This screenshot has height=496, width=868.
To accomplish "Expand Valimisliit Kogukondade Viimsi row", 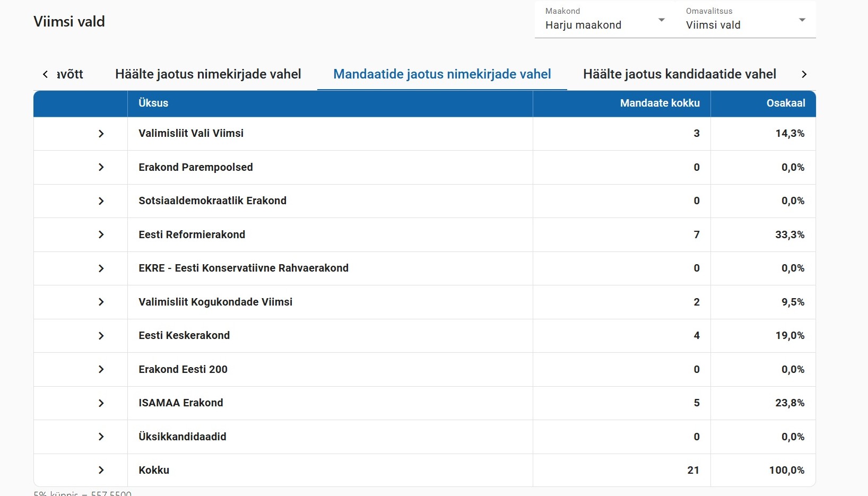I will [x=101, y=302].
